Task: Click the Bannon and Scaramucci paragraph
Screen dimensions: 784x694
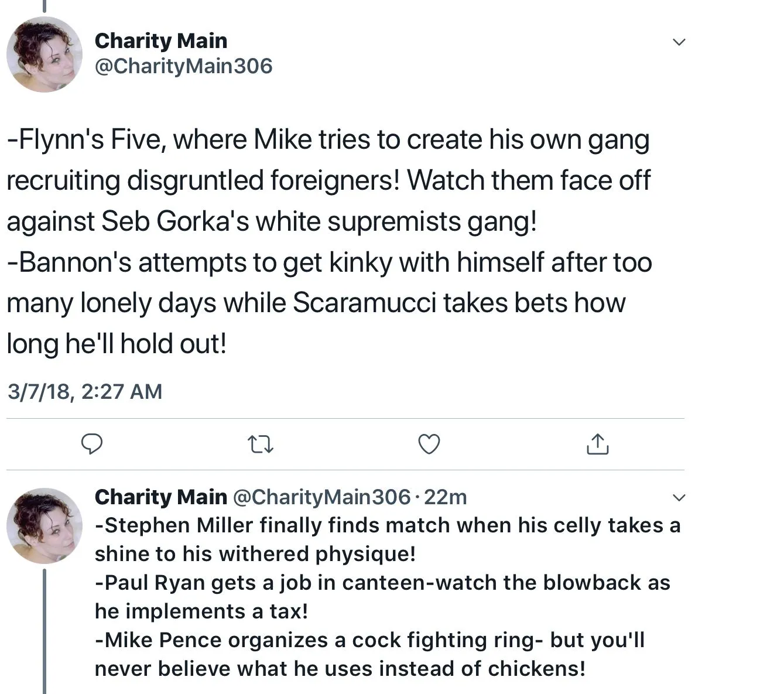Action: [x=328, y=303]
